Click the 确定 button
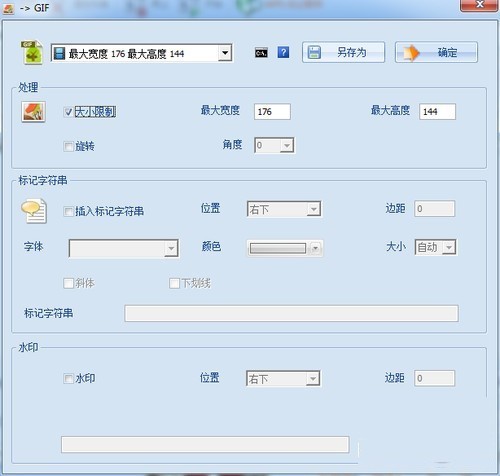The width and height of the screenshot is (500, 476). [x=436, y=52]
